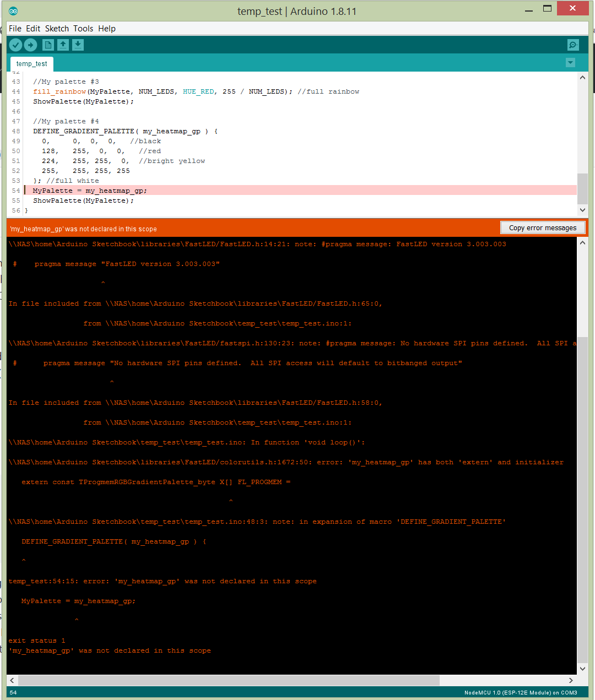The height and width of the screenshot is (700, 595).
Task: Click console horizontal scroll right arrow
Action: click(571, 680)
